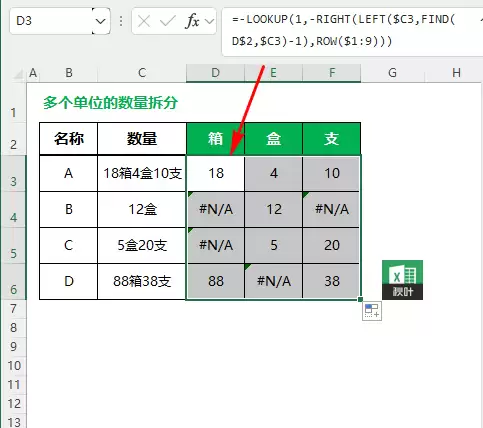Screen dimensions: 483x428
Task: Click the Select All corner triangle
Action: [x=19, y=74]
